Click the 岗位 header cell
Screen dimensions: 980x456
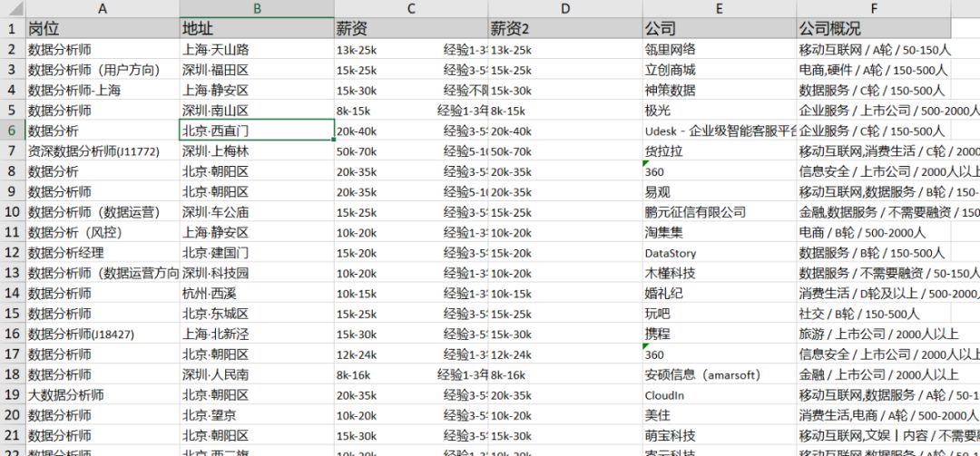point(103,28)
